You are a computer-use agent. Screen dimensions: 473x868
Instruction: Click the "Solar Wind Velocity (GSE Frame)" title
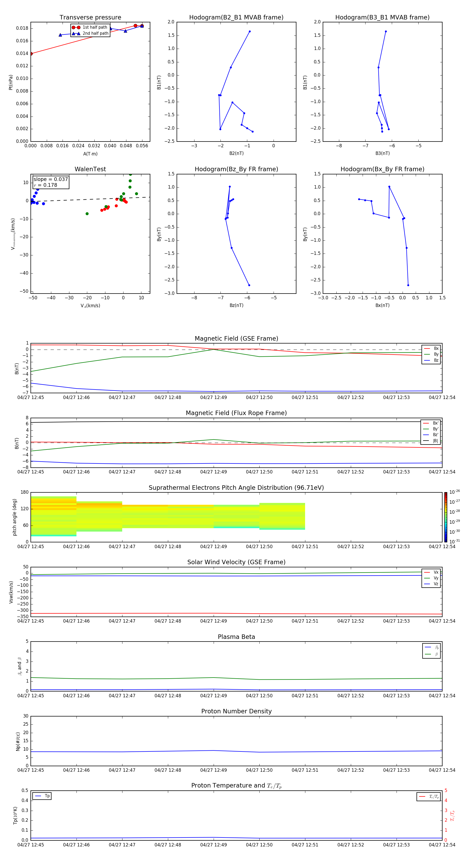point(236,562)
